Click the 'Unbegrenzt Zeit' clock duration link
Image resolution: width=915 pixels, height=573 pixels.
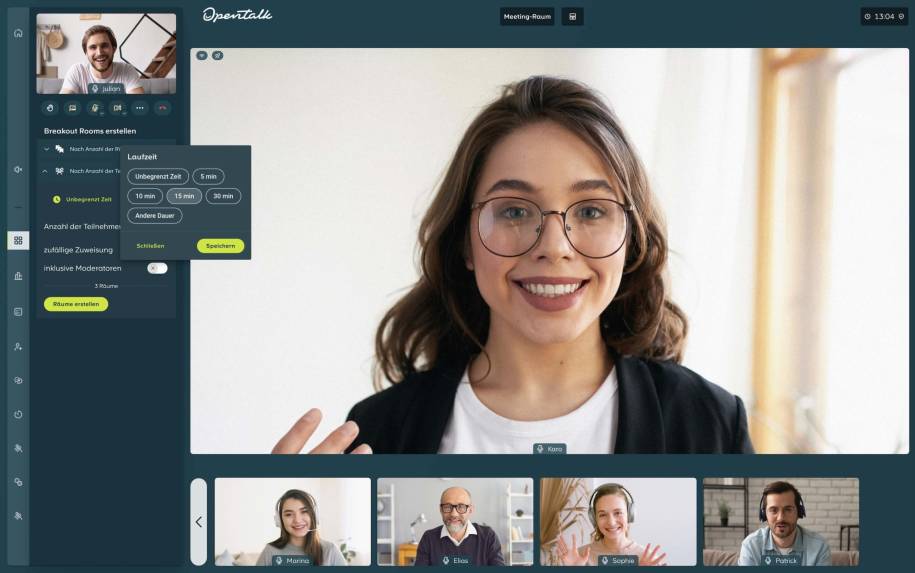82,200
